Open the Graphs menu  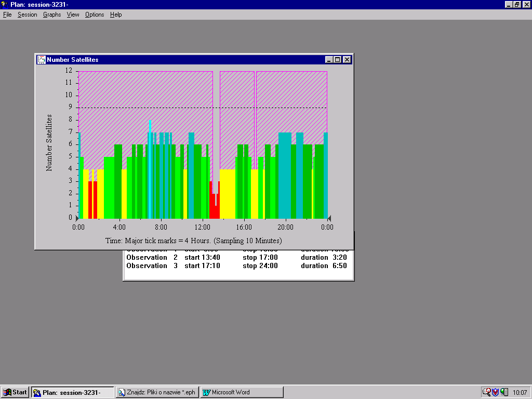[x=52, y=15]
